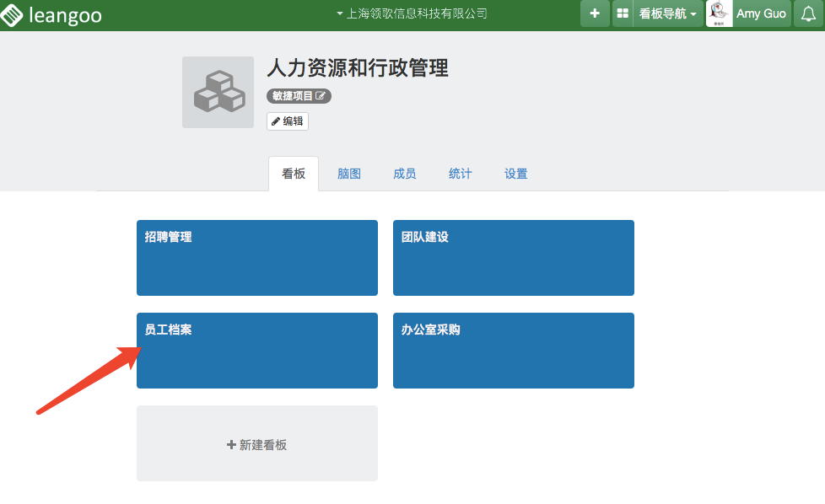Click the 编辑 button

click(288, 121)
